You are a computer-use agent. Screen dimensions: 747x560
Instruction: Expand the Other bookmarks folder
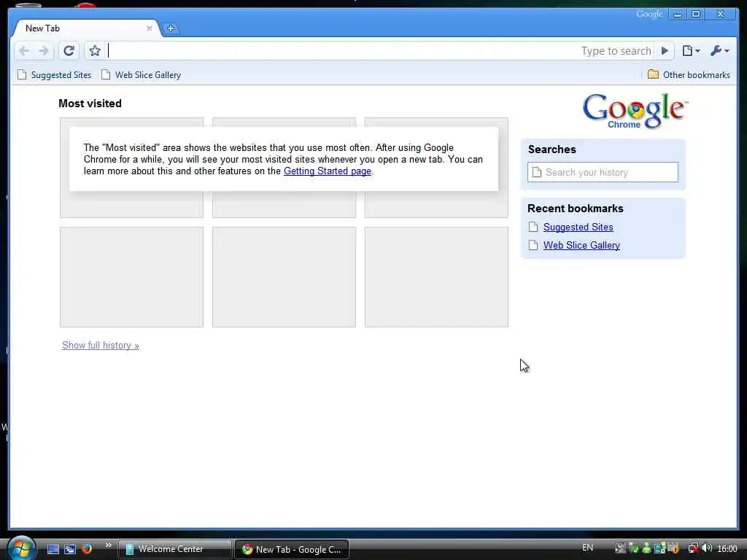tap(689, 75)
